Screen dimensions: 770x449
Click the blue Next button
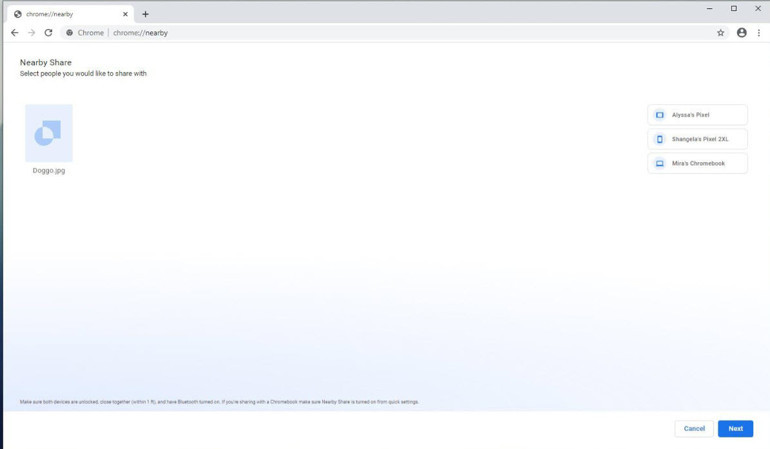coord(735,428)
